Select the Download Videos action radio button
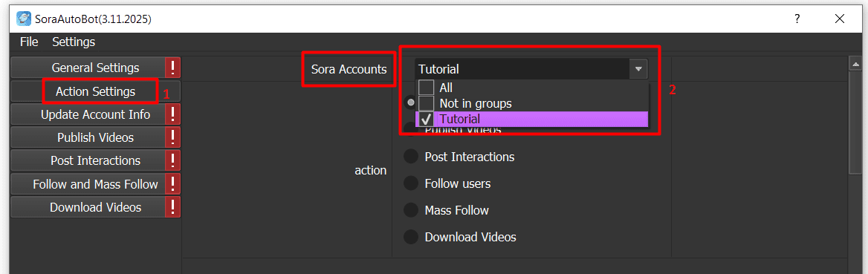The image size is (868, 274). click(411, 237)
